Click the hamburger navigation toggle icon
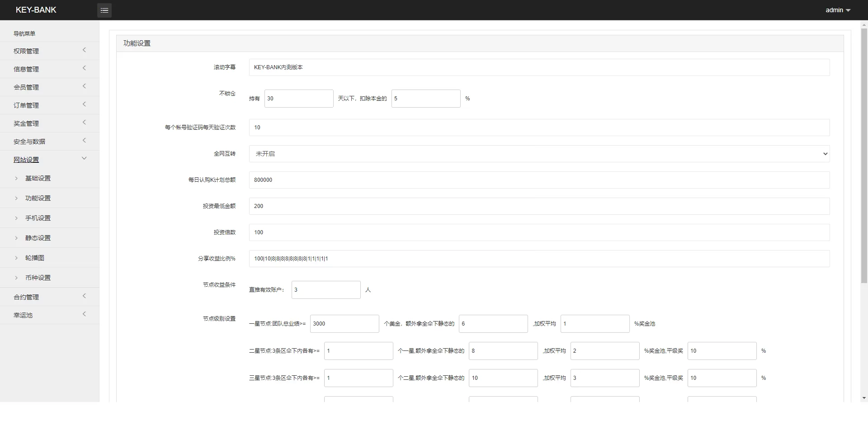This screenshot has width=868, height=421. (x=104, y=10)
